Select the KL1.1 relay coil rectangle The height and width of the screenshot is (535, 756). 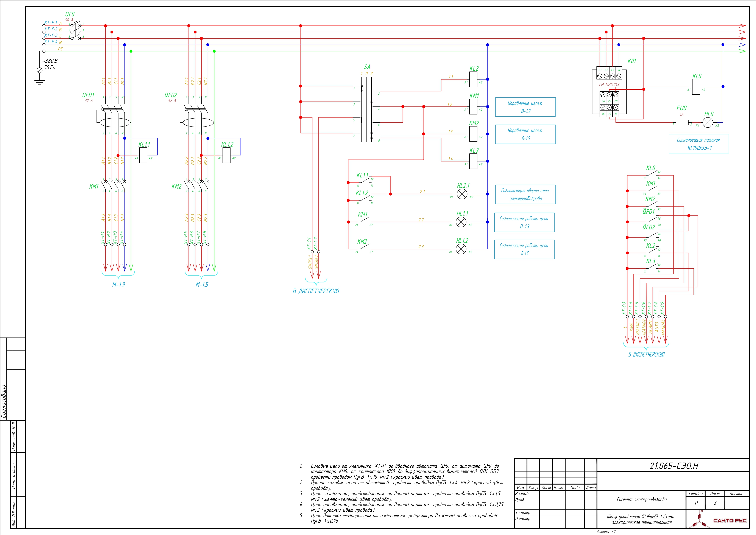pyautogui.click(x=143, y=155)
